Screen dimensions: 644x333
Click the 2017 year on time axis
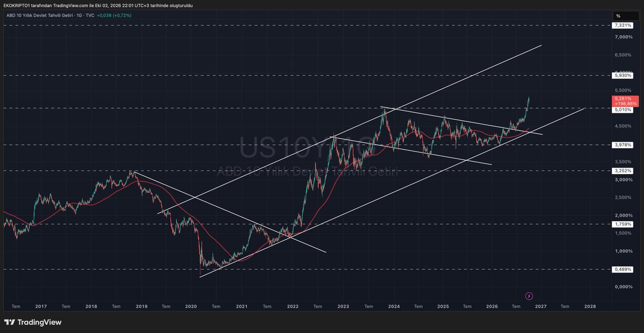pos(41,307)
